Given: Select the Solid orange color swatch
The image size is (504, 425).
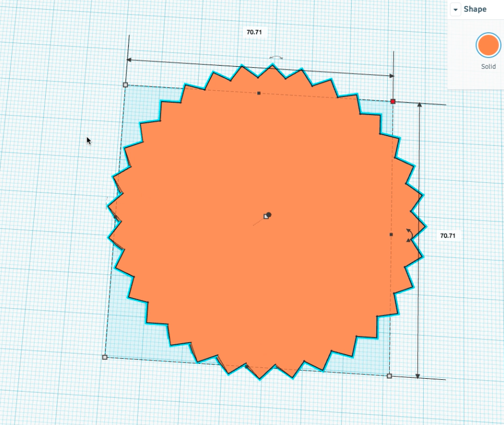Looking at the screenshot, I should pos(488,45).
